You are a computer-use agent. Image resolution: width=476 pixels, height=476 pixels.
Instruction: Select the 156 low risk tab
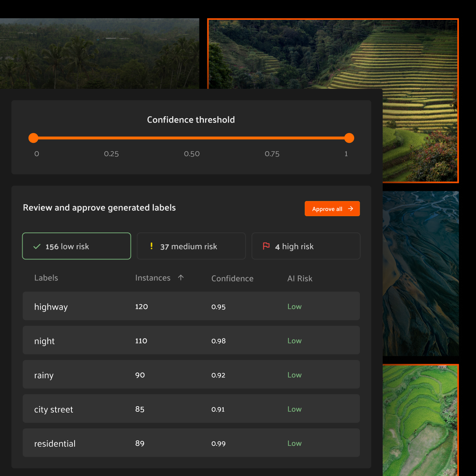coord(77,246)
